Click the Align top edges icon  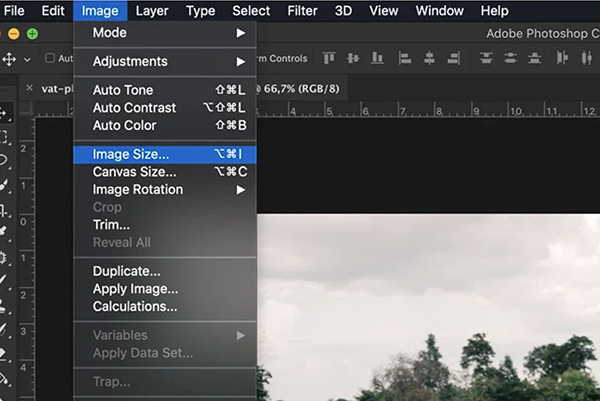[x=328, y=58]
